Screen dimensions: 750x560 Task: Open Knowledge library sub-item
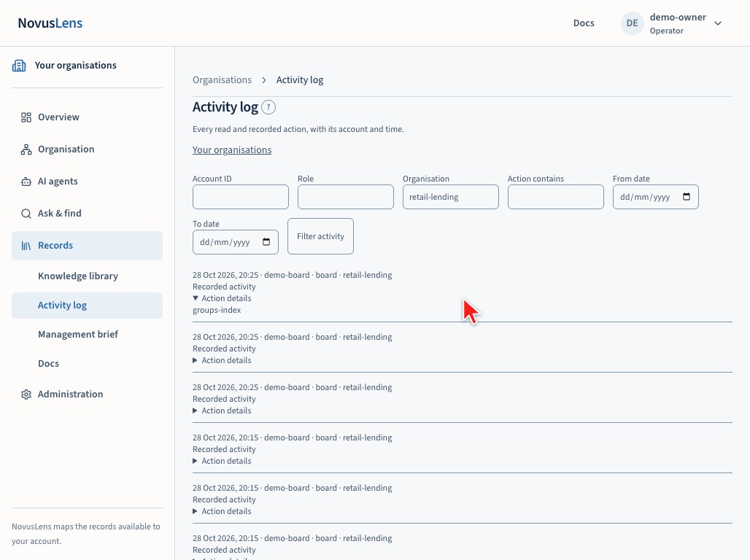coord(78,276)
